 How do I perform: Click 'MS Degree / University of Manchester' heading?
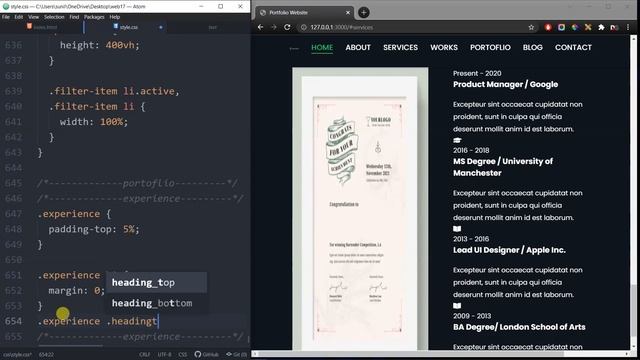point(503,167)
